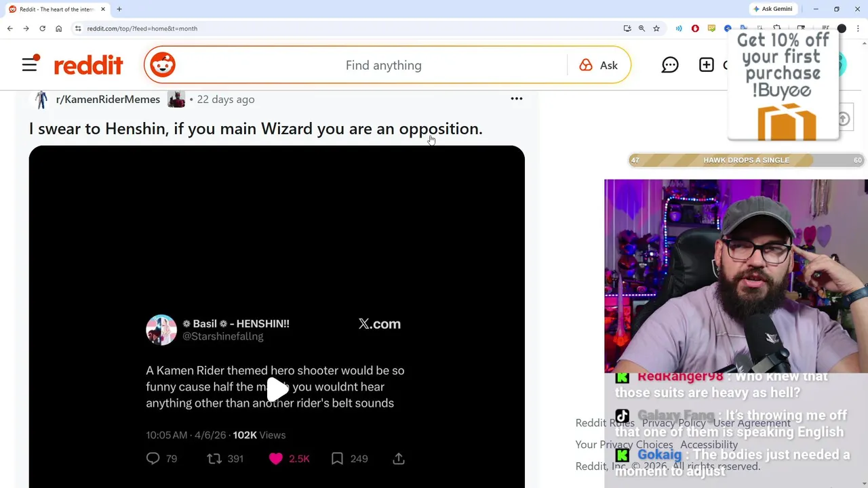
Task: Open the r/KamenRiderMemes subreddit link
Action: coord(108,99)
